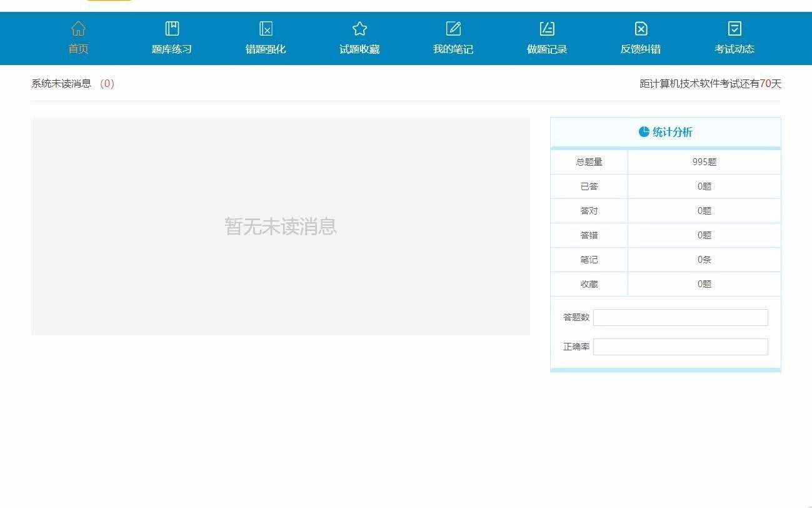
Task: Click the 统计分析 panel header
Action: tap(666, 132)
